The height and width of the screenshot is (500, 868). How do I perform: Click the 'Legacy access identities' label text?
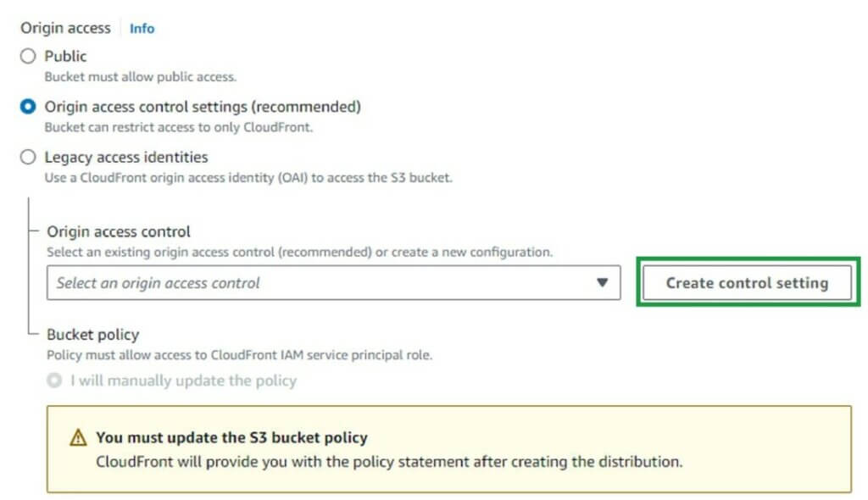(x=125, y=158)
